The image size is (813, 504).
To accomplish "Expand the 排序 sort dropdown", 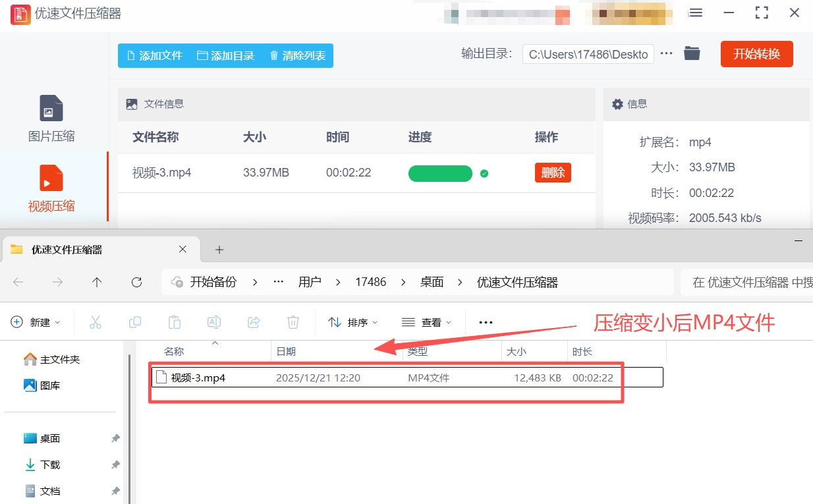I will click(353, 322).
